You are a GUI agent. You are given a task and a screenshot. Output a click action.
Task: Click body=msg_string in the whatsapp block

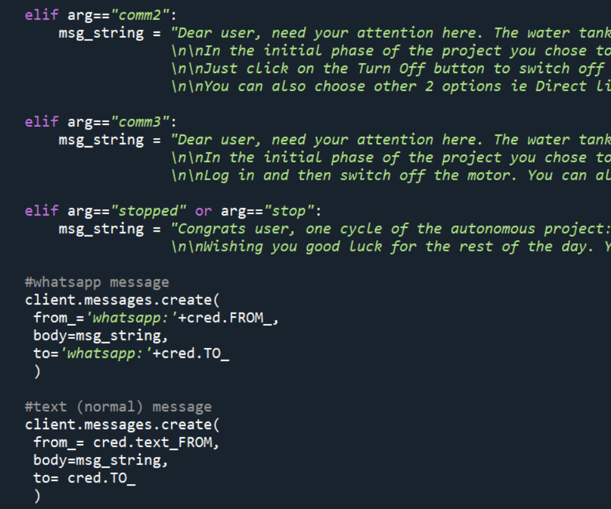click(101, 336)
